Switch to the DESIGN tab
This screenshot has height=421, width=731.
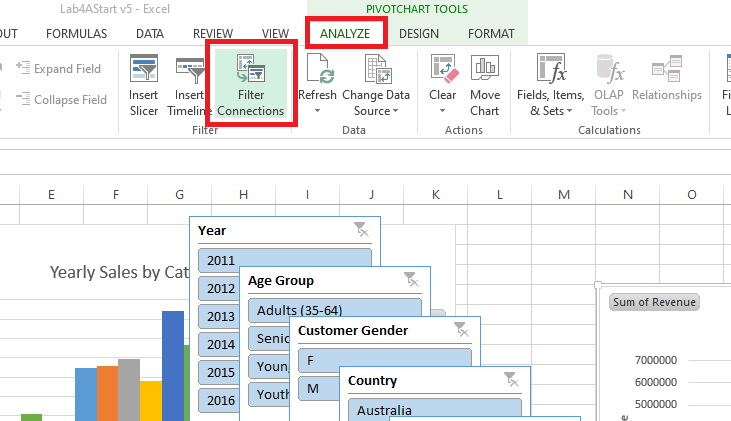(x=418, y=33)
